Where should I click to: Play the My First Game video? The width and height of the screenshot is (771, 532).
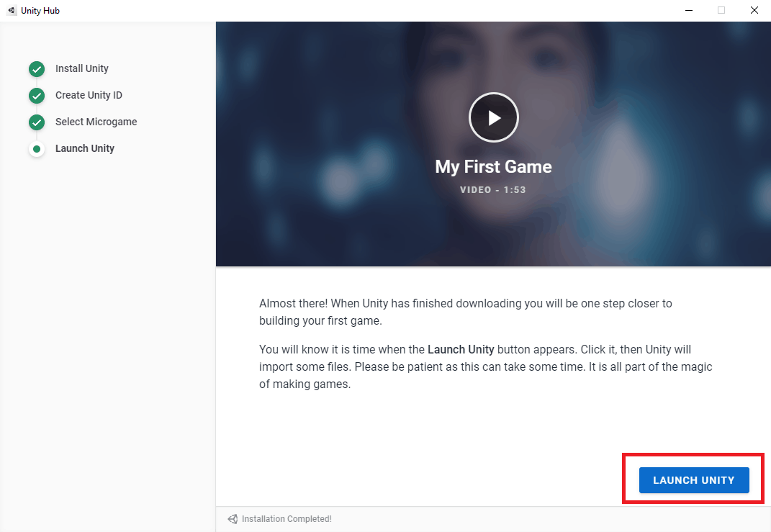point(493,117)
